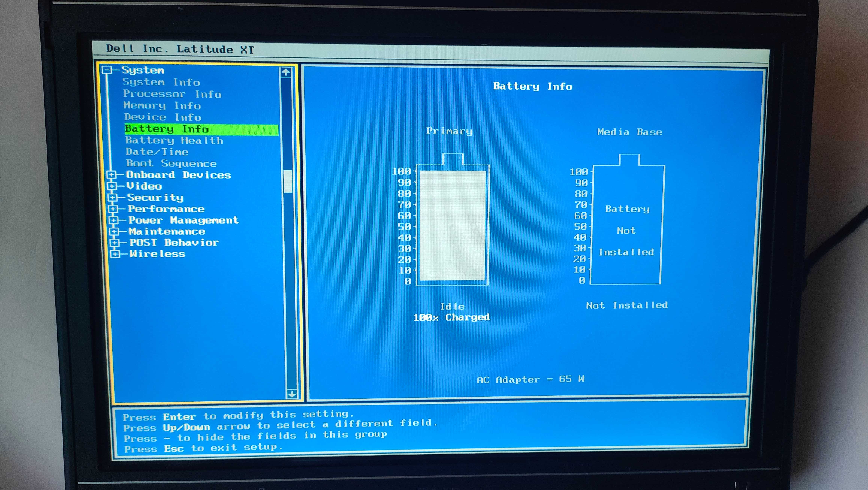Click the Power Management label
The height and width of the screenshot is (490, 868).
pos(184,220)
